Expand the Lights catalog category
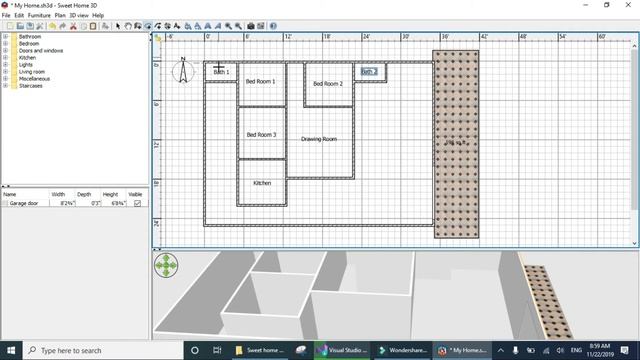The width and height of the screenshot is (640, 360). [5, 64]
